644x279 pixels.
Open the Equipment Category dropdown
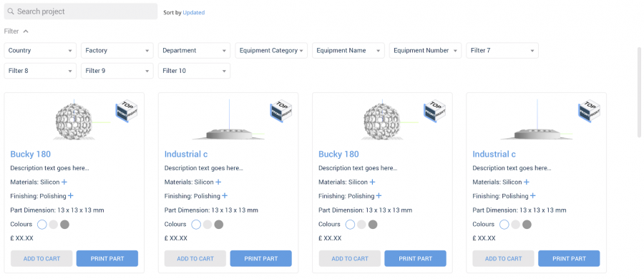coord(271,51)
